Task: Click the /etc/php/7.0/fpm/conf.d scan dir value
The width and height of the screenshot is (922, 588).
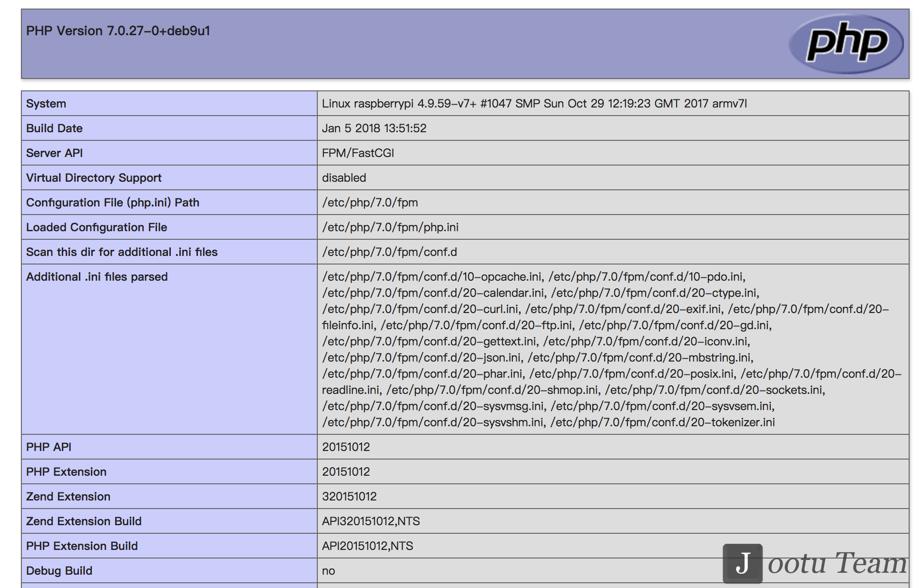Action: tap(389, 252)
